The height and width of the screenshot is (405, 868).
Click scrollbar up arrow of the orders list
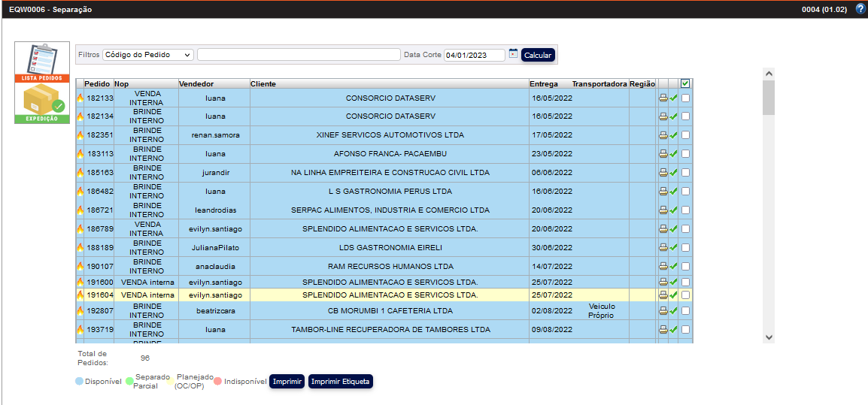[x=768, y=74]
